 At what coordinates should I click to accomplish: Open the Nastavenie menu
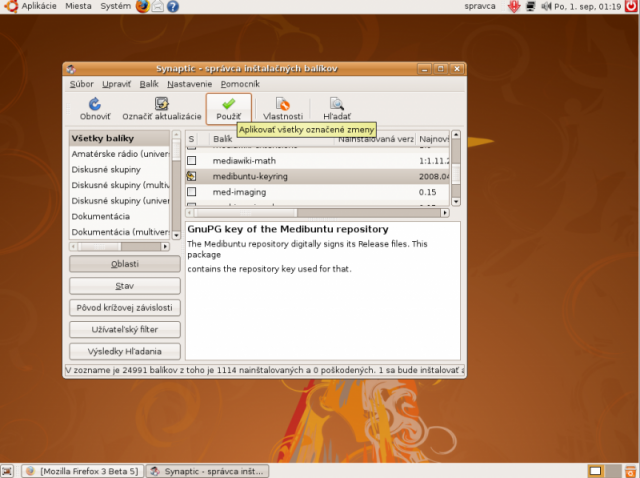(189, 84)
